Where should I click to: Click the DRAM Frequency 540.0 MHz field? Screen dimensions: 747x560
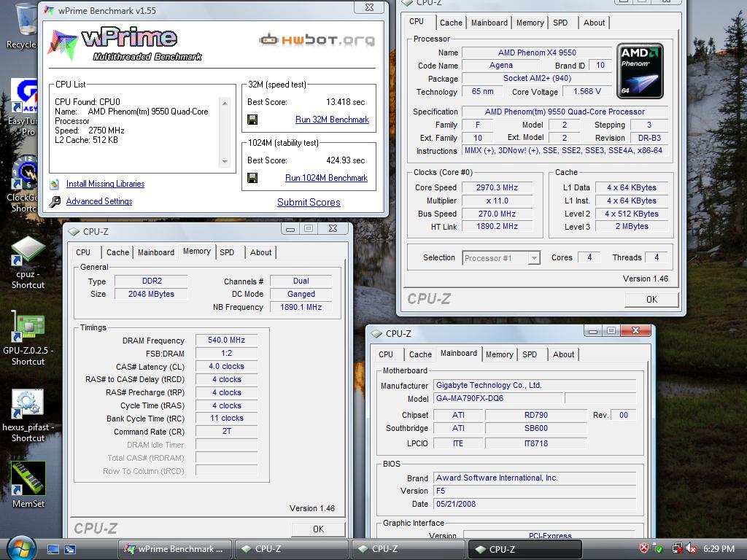[226, 340]
